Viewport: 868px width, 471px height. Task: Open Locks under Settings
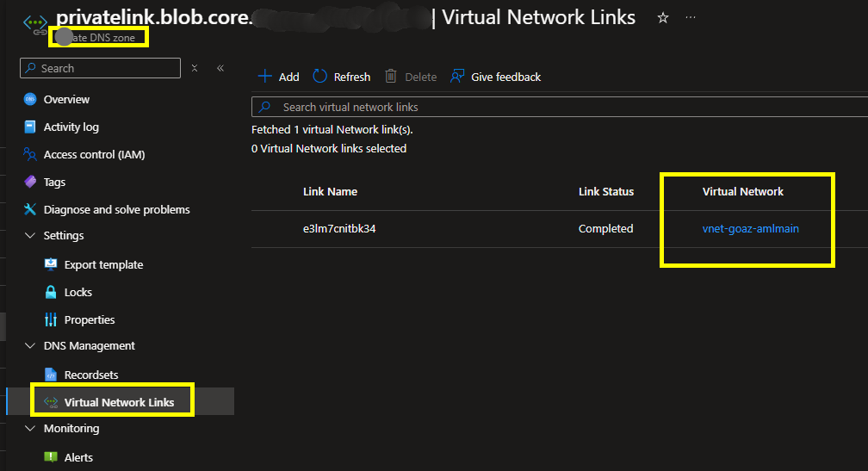(x=78, y=292)
